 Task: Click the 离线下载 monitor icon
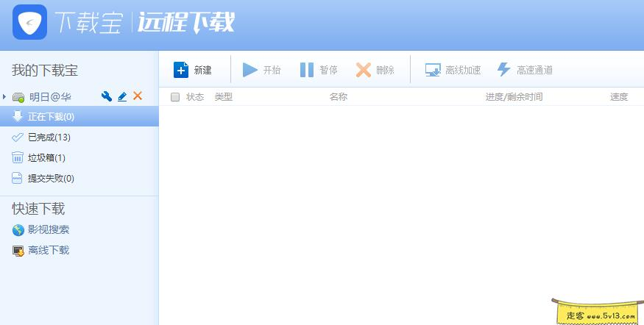[x=18, y=251]
